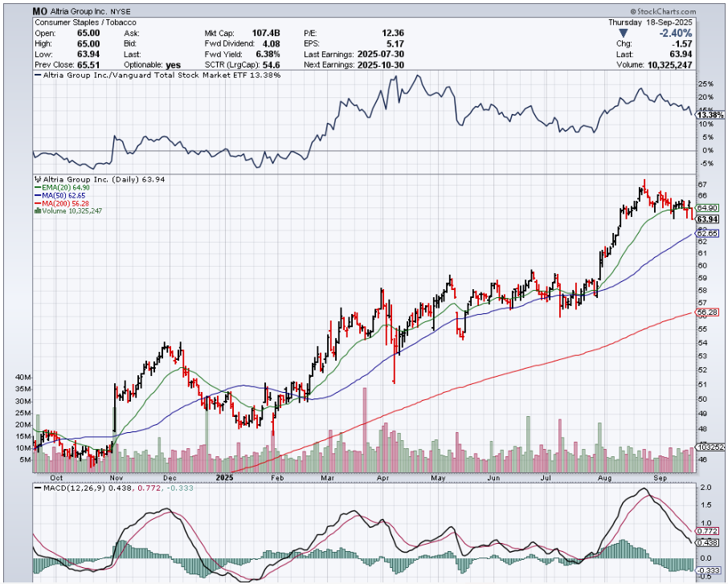Click the volume bars icon in price legend
The image size is (728, 584).
(x=38, y=210)
